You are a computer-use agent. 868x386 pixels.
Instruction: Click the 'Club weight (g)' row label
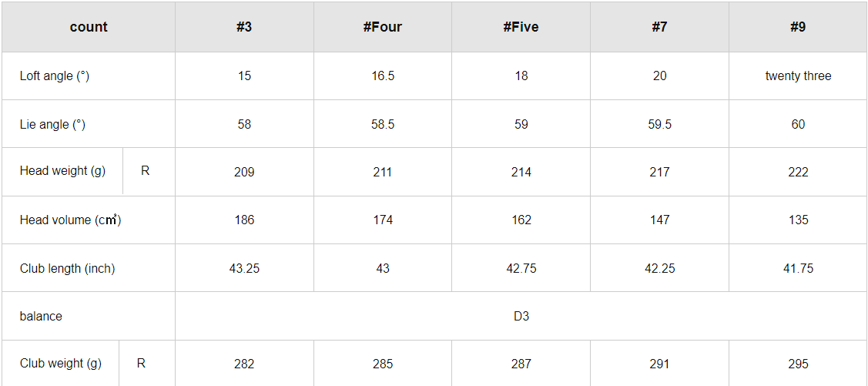[61, 363]
